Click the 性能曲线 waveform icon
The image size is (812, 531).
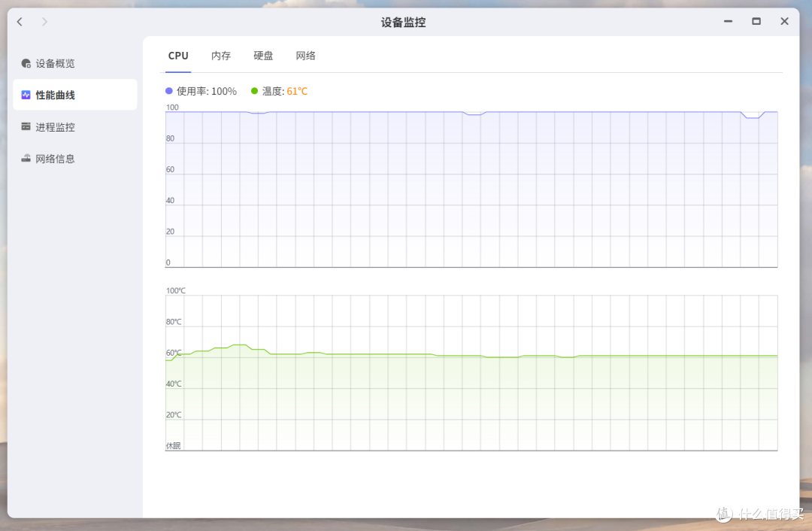[26, 95]
